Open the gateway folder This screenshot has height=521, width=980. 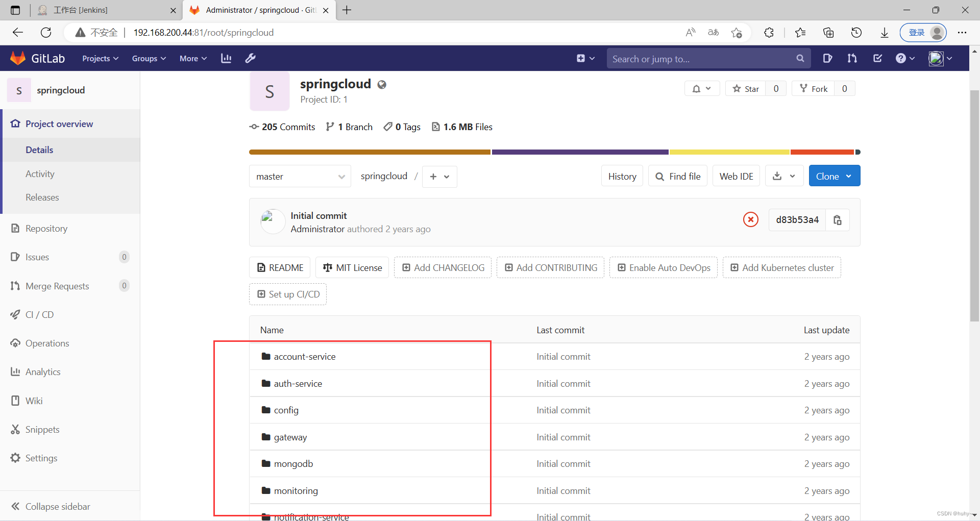(290, 437)
